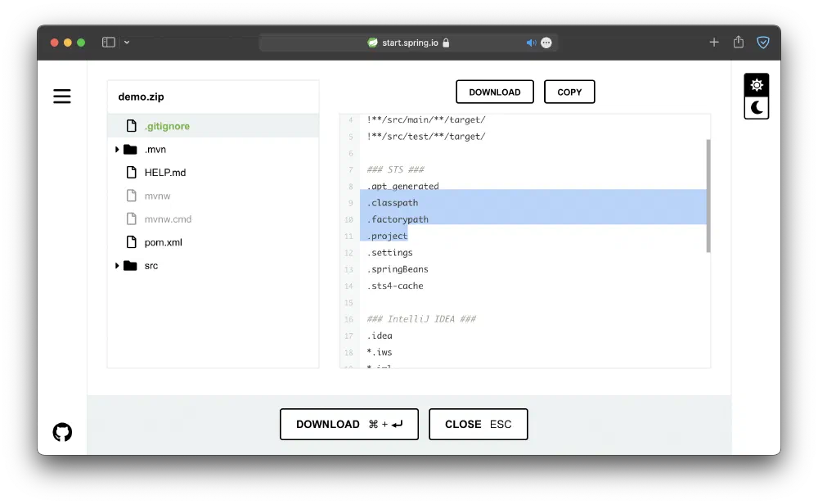Toggle Safari sidebar icon
The image size is (818, 504).
point(108,43)
